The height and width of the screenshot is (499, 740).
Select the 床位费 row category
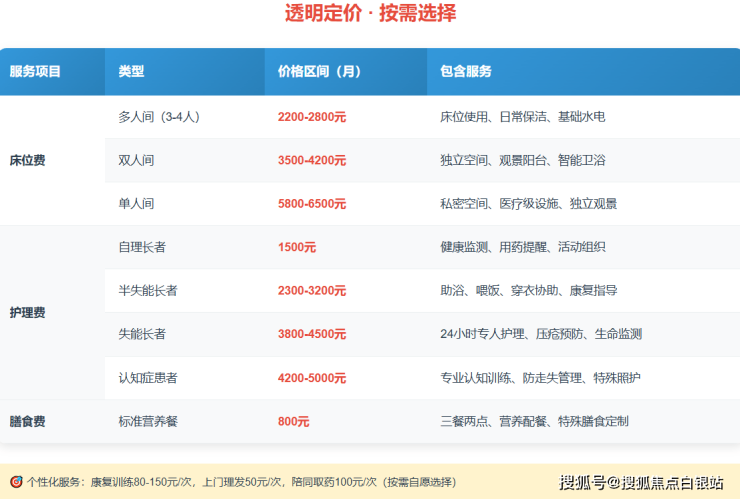pos(27,160)
